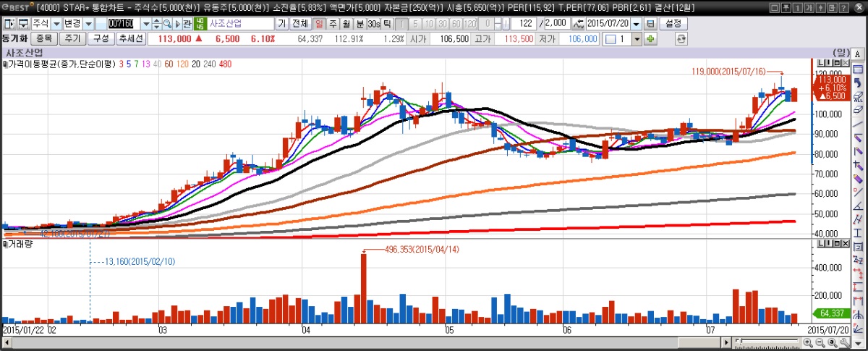Click zoom-in magnifier at bottom right
Viewport: 868px width, 351px height.
tap(808, 342)
